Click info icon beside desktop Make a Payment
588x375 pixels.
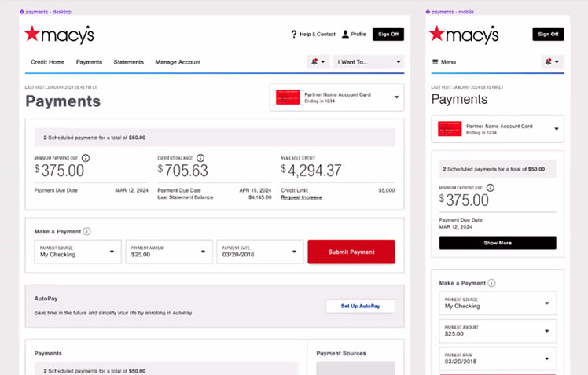pyautogui.click(x=86, y=231)
